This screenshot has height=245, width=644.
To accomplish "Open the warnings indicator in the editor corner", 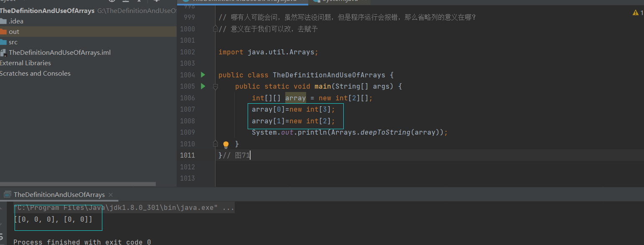I will [638, 13].
